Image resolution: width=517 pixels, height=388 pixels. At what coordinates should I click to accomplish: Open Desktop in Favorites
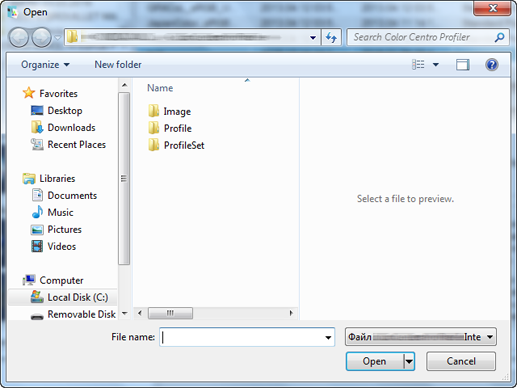tap(65, 111)
